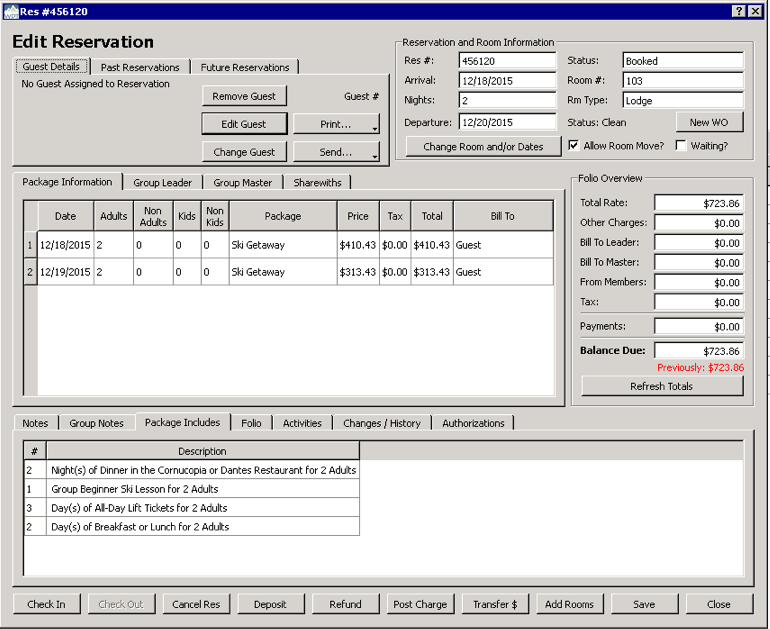This screenshot has width=770, height=629.
Task: Select the Package Includes tab
Action: click(183, 422)
